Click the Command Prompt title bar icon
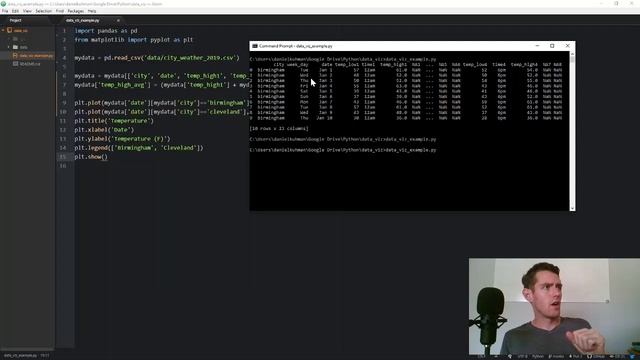640x360 pixels. (x=255, y=46)
